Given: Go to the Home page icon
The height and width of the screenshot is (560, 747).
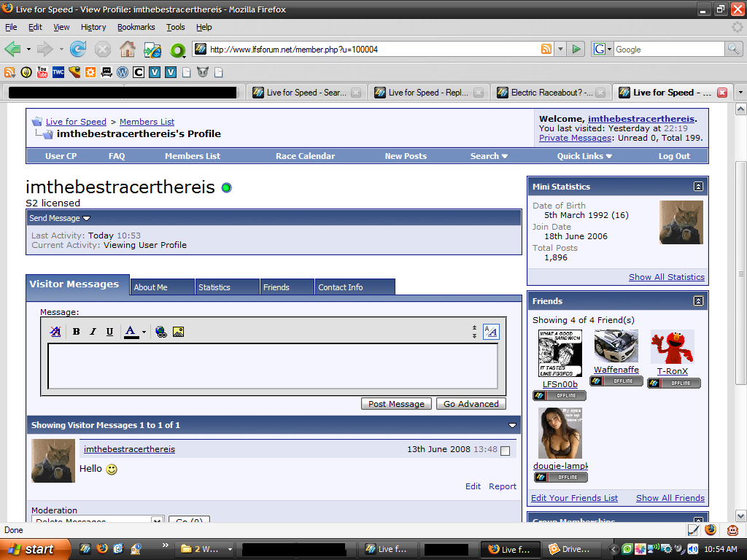Looking at the screenshot, I should coord(127,49).
